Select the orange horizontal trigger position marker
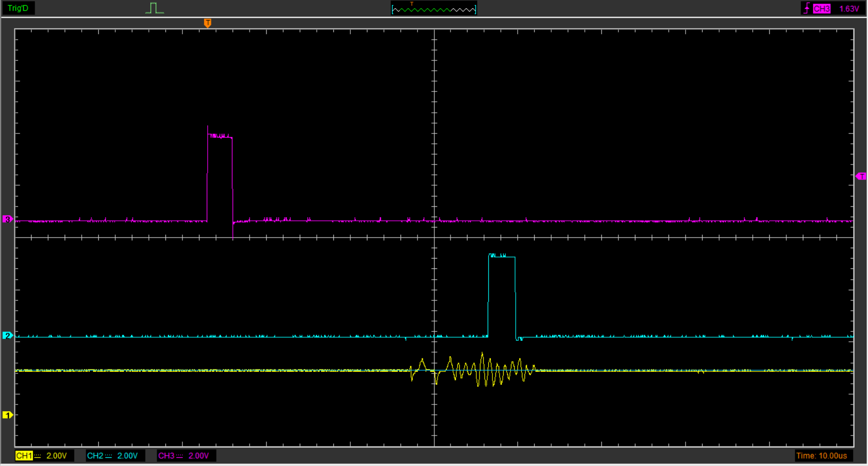This screenshot has height=466, width=868. [208, 23]
